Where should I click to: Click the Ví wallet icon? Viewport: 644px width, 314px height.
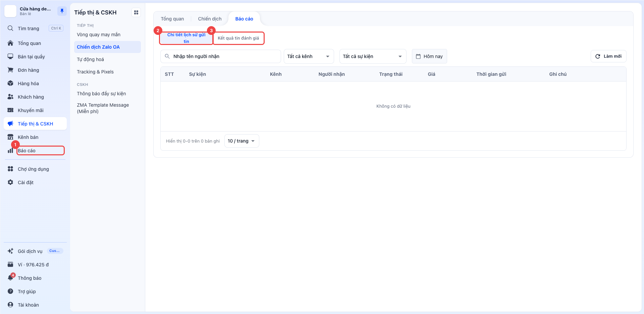point(10,264)
